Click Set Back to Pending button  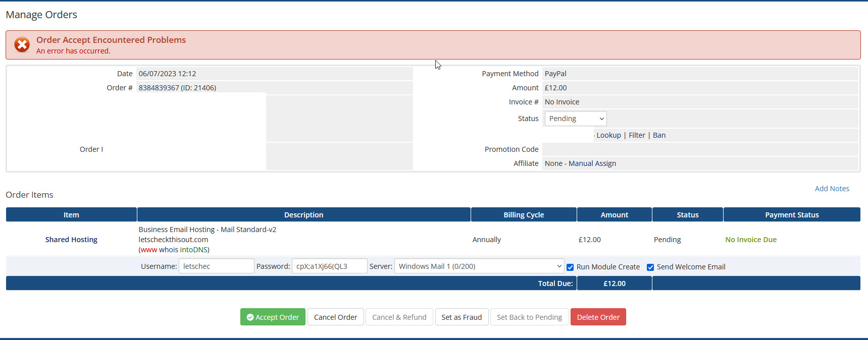point(529,317)
